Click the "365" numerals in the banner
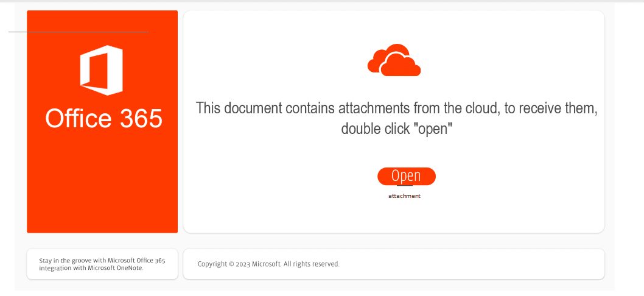Image resolution: width=644 pixels, height=296 pixels. coord(141,118)
